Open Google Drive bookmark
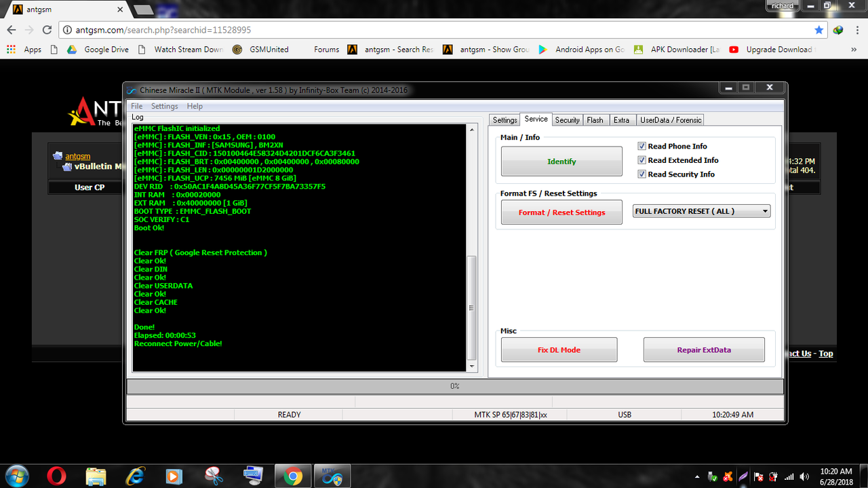 click(x=98, y=50)
